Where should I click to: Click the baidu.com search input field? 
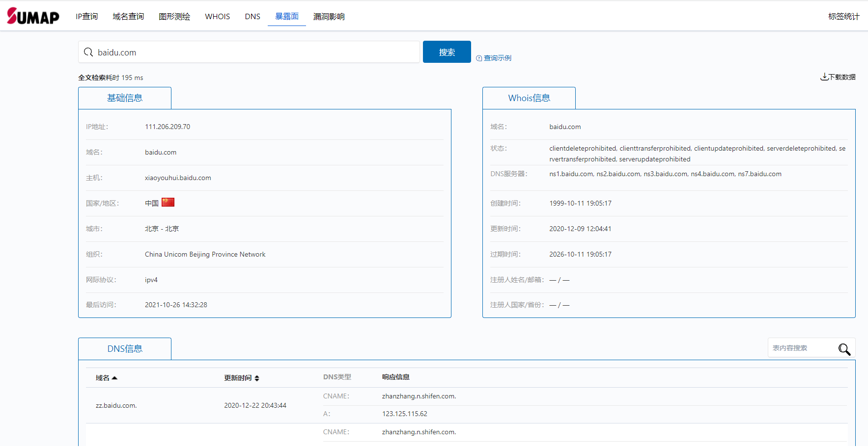click(x=249, y=52)
